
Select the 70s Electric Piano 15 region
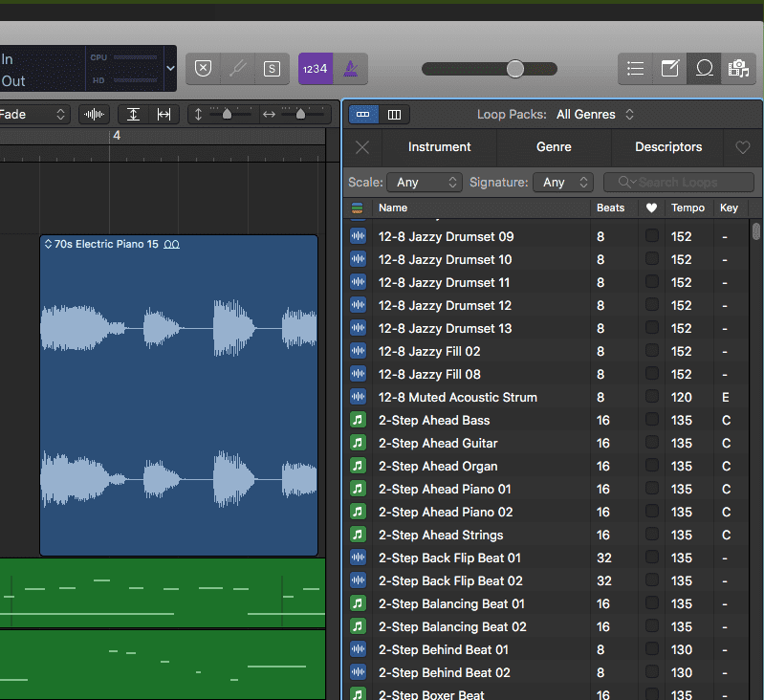tap(179, 395)
